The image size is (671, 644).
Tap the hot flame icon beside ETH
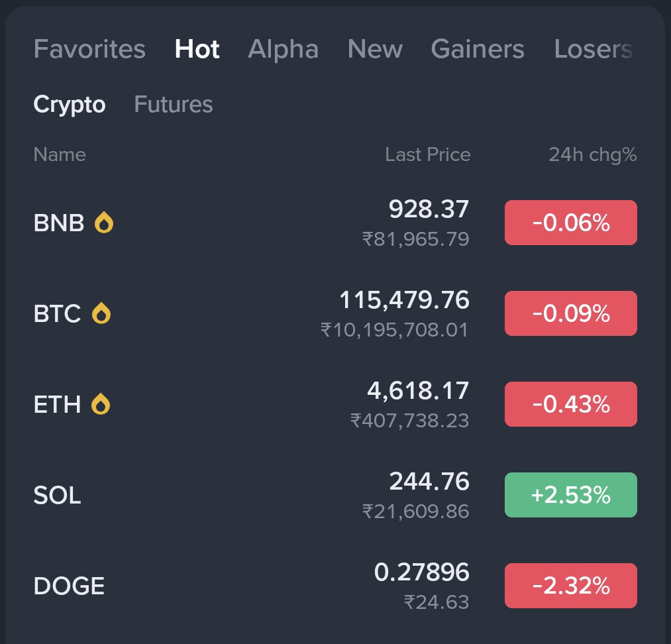click(101, 403)
